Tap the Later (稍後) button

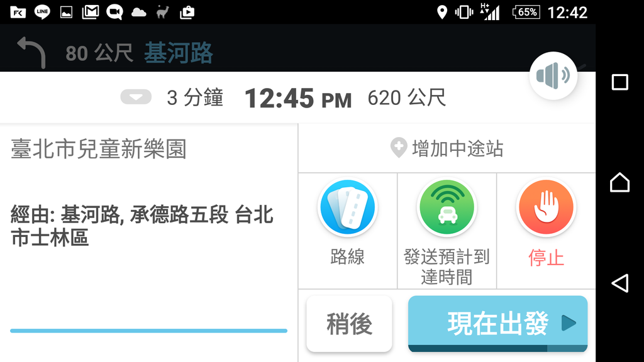pyautogui.click(x=349, y=324)
